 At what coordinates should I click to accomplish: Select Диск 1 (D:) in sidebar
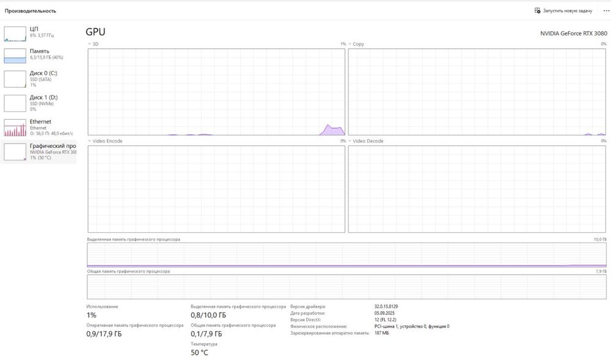pyautogui.click(x=39, y=103)
